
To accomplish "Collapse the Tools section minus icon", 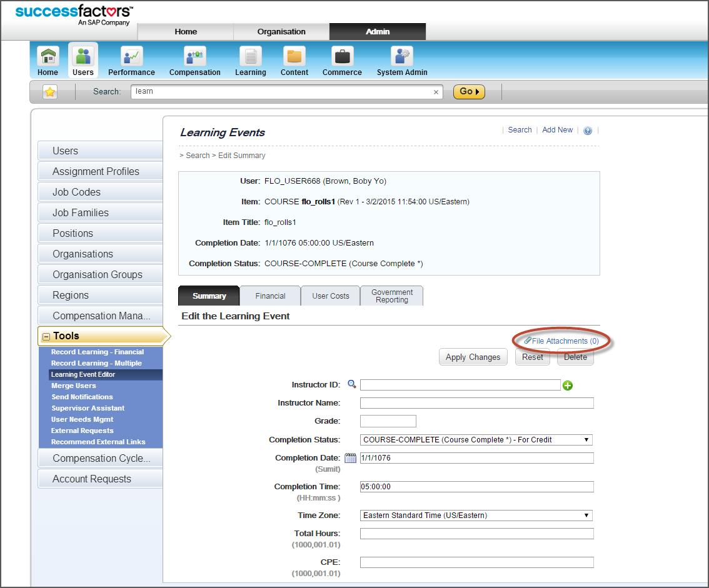I will 46,337.
